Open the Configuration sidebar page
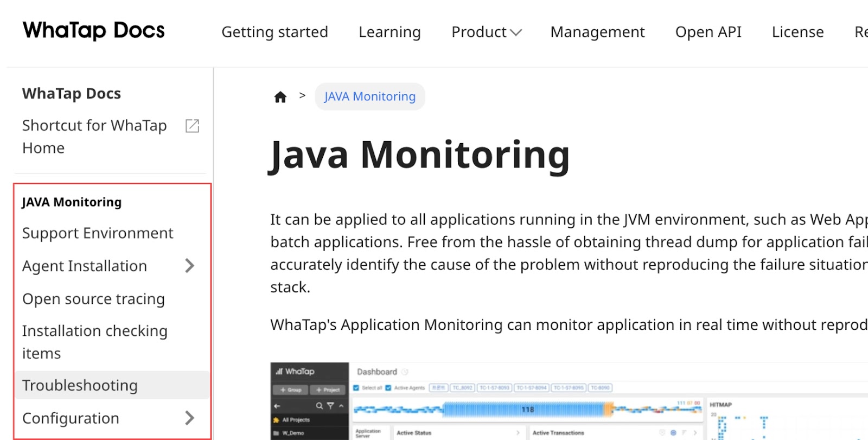 click(x=71, y=418)
